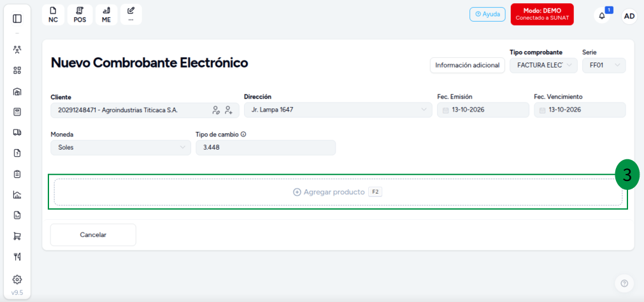Click the tipo de cambio info icon
Screen dimensions: 644x302
pos(243,134)
